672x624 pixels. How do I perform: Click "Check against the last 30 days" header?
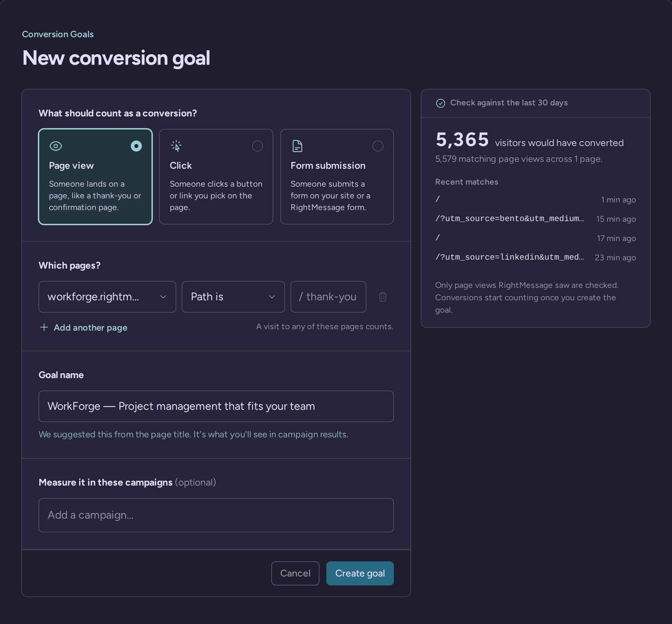pos(509,103)
